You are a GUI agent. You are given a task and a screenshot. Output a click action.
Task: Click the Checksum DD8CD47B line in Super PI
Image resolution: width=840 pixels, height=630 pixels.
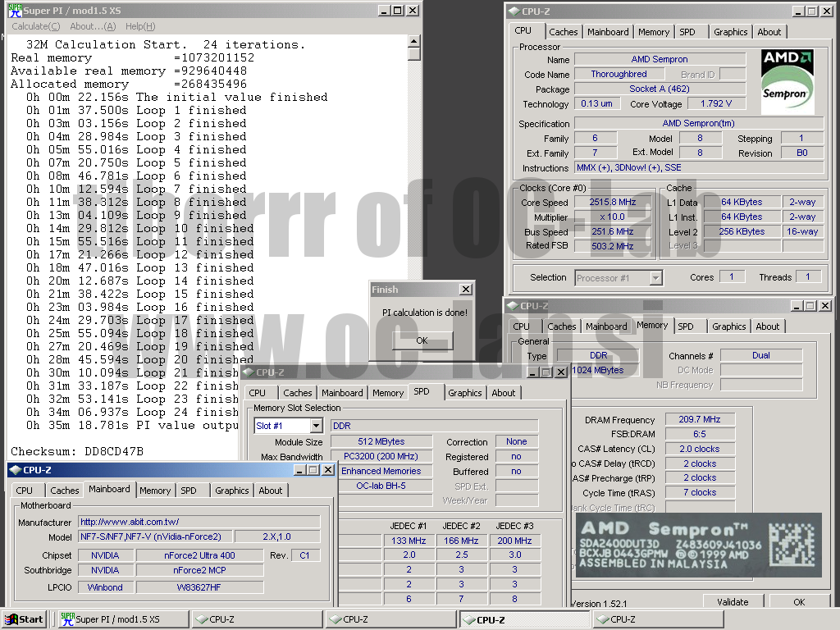(77, 451)
